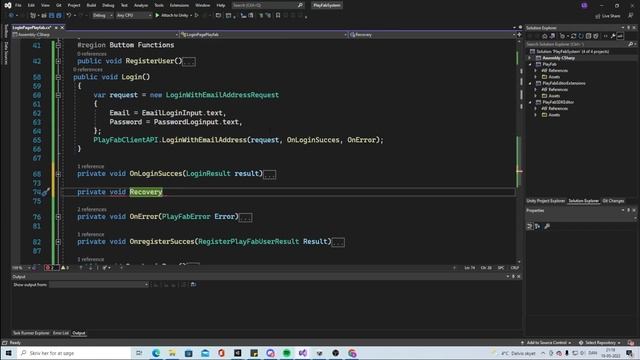Open the Recovery member dropdown
The width and height of the screenshot is (640, 360).
click(x=432, y=35)
